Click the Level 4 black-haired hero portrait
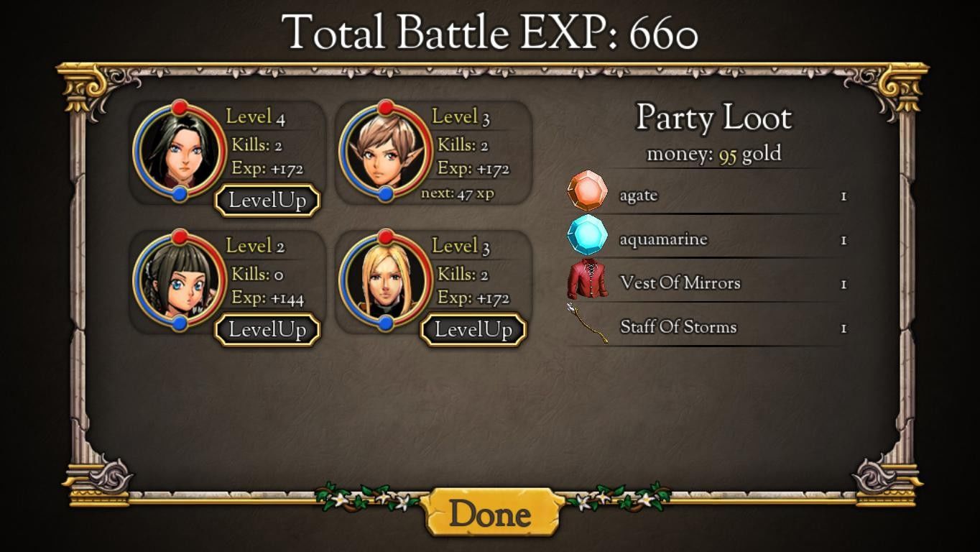 [180, 151]
